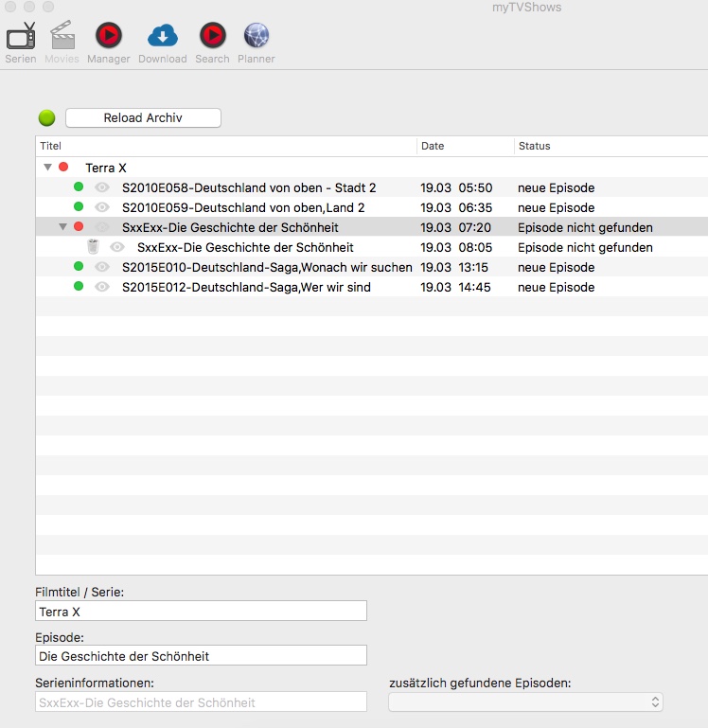
Task: Toggle eye icon for S2015E012 episode
Action: click(102, 287)
